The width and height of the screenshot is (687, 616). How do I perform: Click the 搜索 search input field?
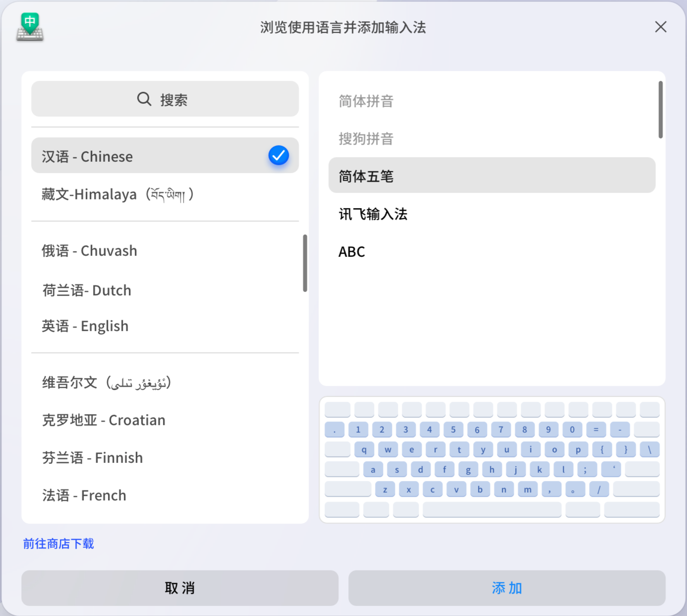(165, 99)
